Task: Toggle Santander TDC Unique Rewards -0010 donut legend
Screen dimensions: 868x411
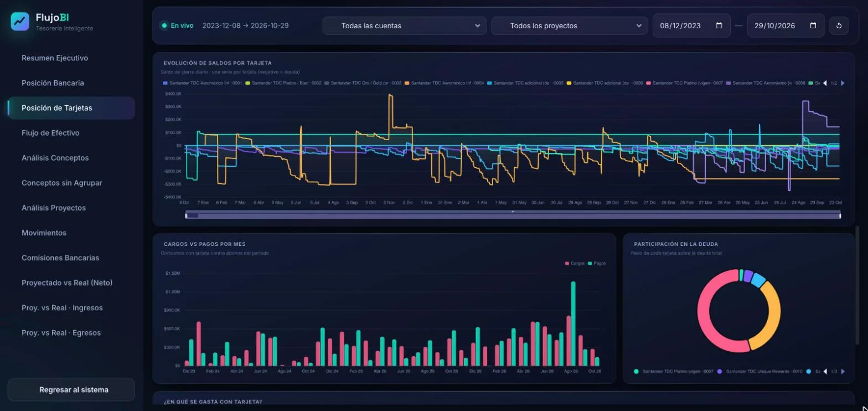Action: [x=760, y=371]
